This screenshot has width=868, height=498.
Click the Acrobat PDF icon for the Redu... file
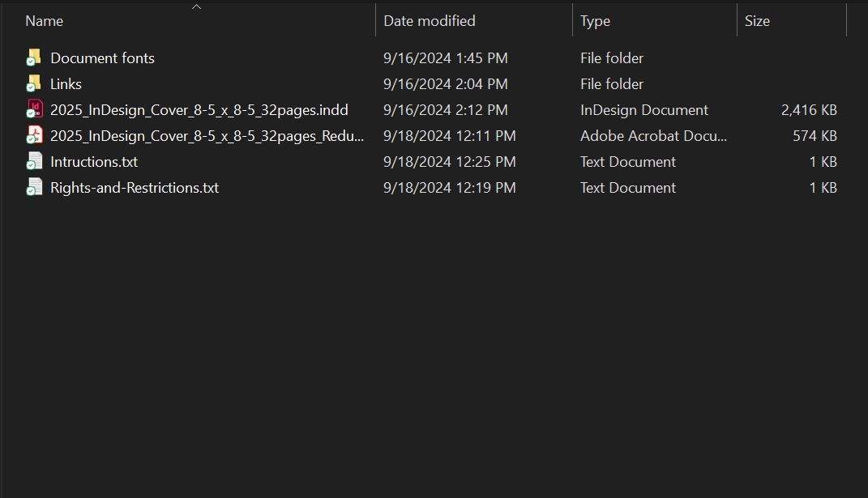point(34,135)
